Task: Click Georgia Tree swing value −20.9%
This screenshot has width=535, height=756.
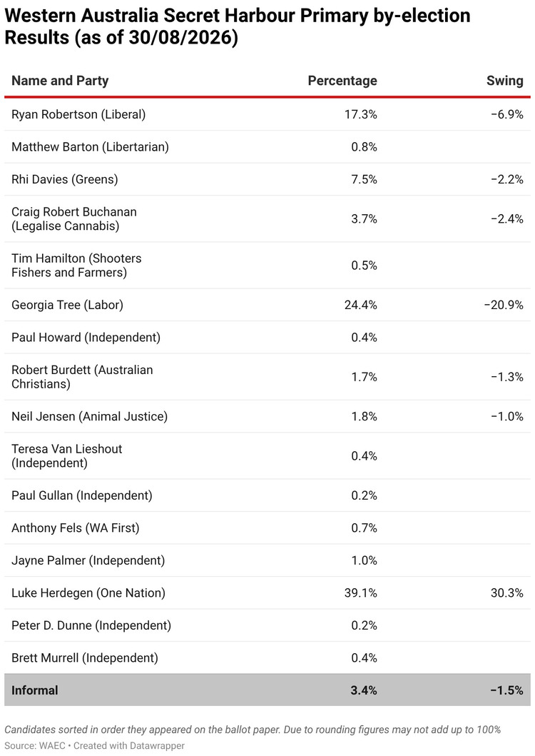Action: pos(504,305)
